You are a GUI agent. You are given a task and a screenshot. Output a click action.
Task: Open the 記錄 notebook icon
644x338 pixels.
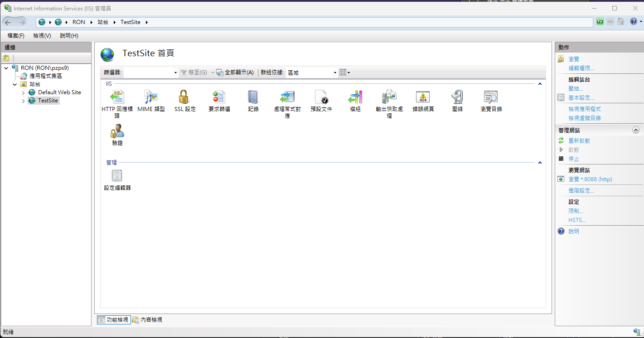[x=253, y=97]
